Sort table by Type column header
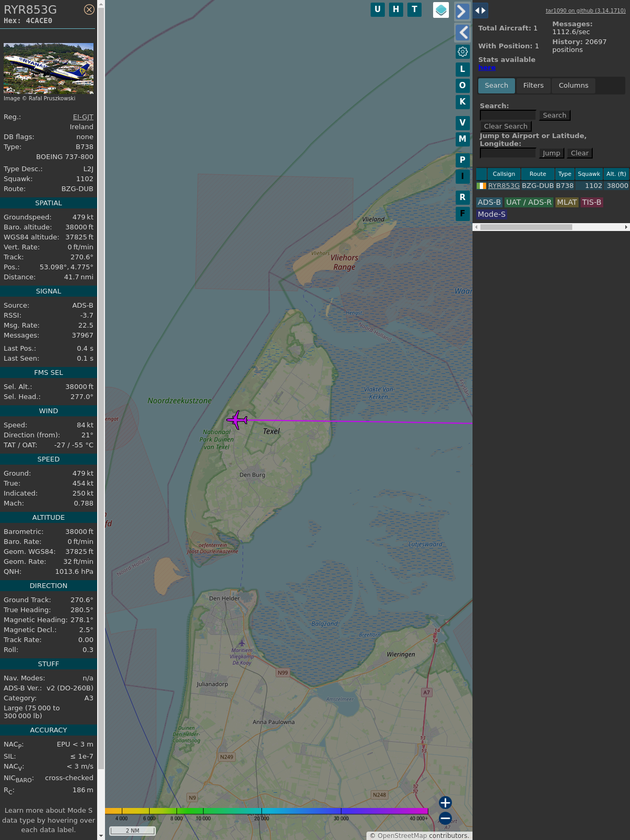This screenshot has width=630, height=840. (x=564, y=174)
